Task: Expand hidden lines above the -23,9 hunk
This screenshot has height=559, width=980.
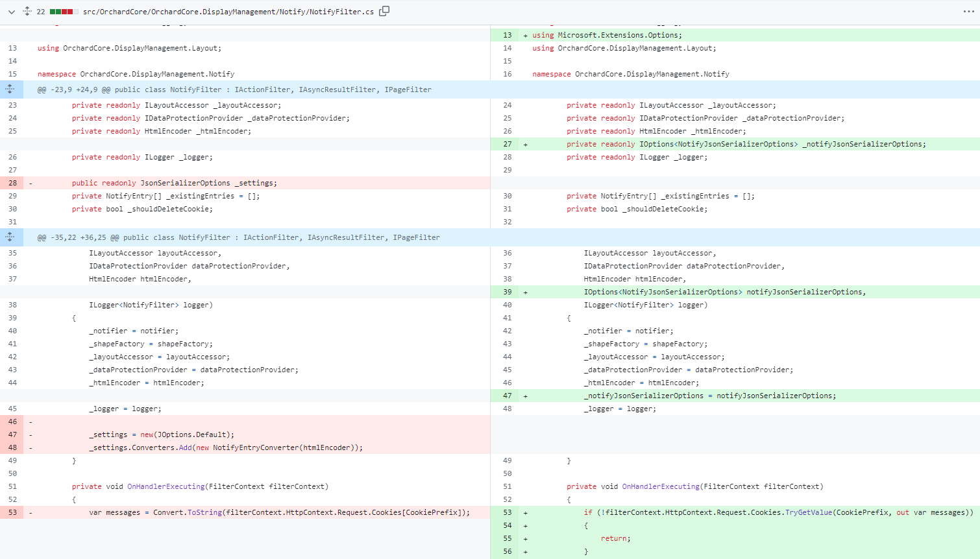Action: [10, 89]
